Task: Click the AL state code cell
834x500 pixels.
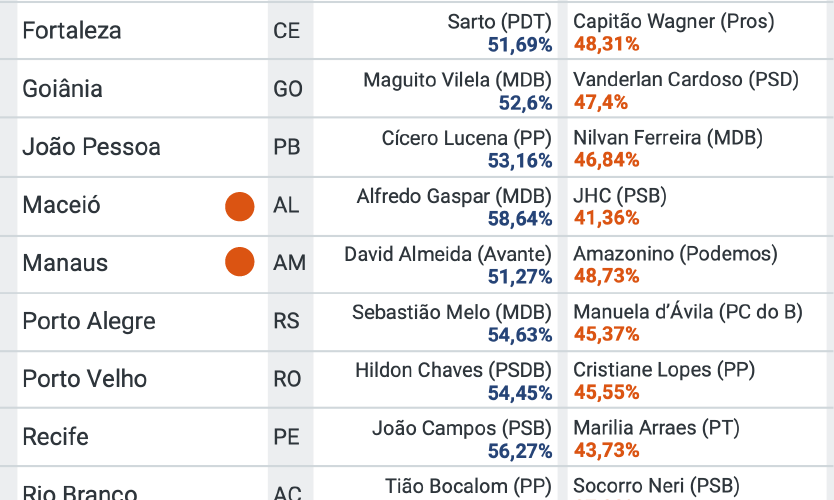Action: coord(286,206)
